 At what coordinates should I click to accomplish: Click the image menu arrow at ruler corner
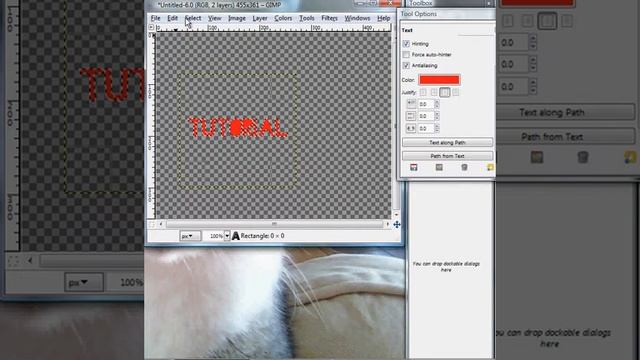point(151,27)
